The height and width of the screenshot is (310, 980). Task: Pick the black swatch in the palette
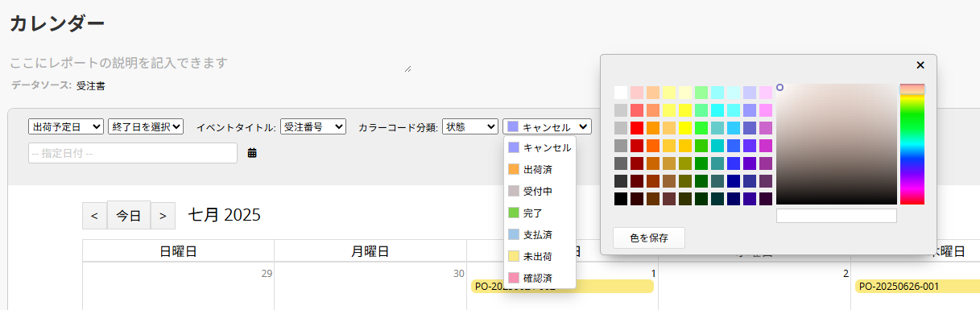pyautogui.click(x=621, y=199)
